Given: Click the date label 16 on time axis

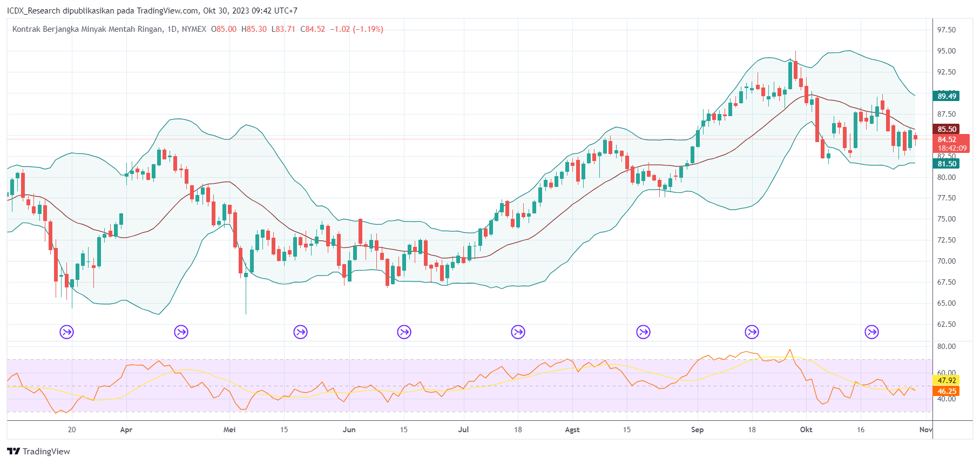Looking at the screenshot, I should coord(861,430).
